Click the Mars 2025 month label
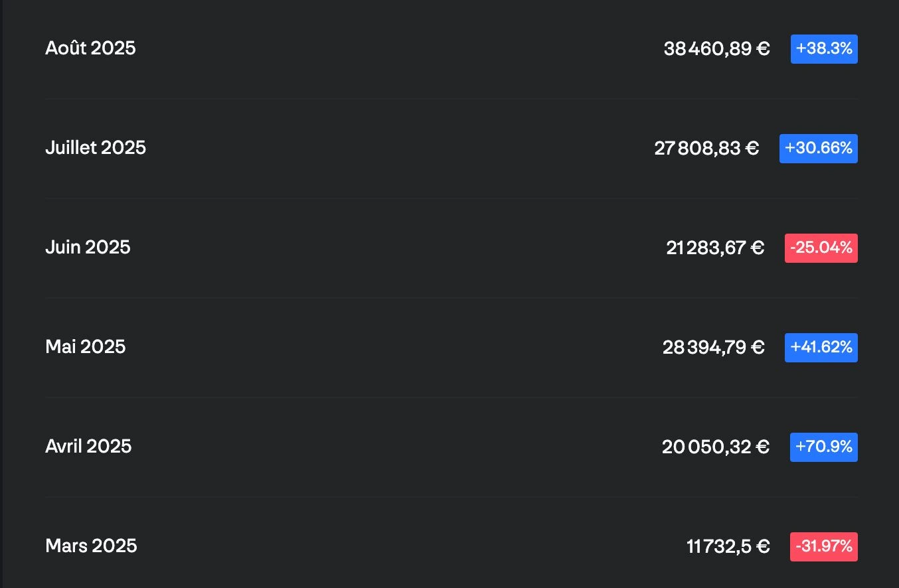Image resolution: width=899 pixels, height=588 pixels. pyautogui.click(x=91, y=546)
